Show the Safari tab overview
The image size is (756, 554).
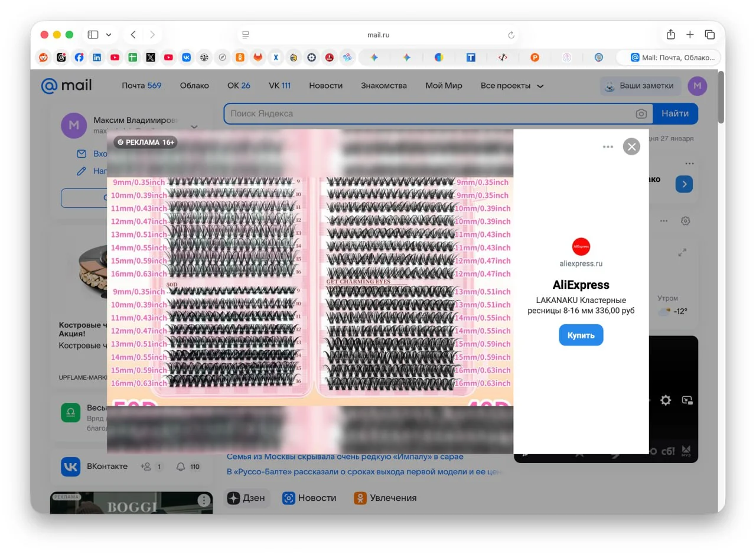(x=709, y=35)
